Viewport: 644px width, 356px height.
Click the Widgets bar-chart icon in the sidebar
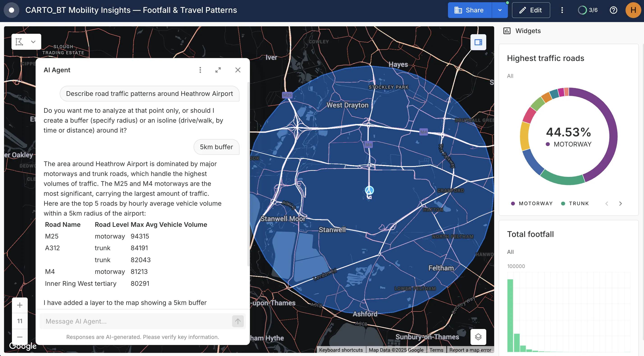click(507, 31)
